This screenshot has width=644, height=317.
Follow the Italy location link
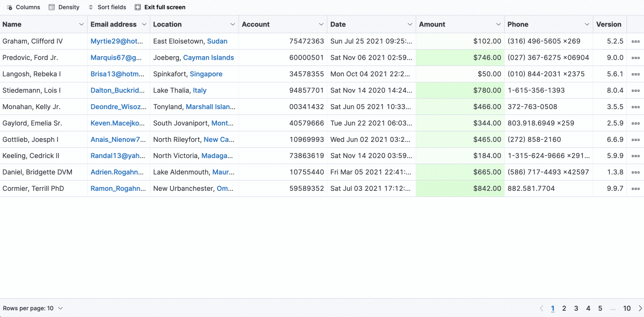tap(200, 90)
